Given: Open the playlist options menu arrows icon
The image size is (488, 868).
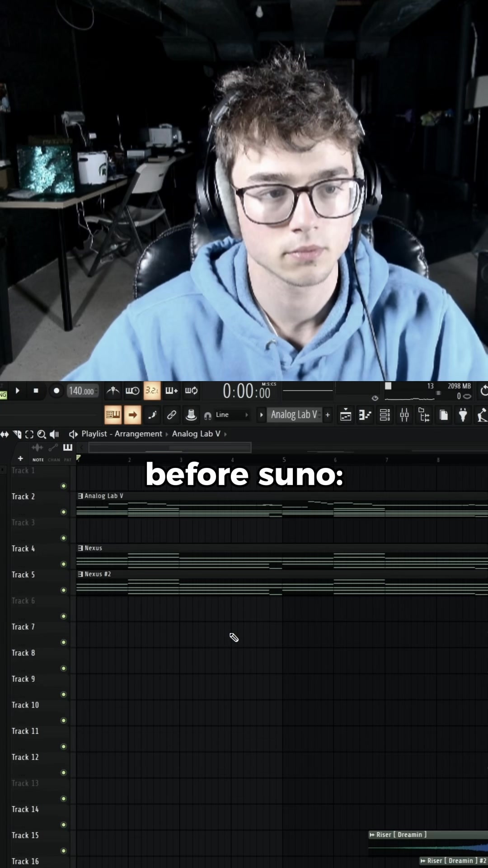Looking at the screenshot, I should click(5, 434).
